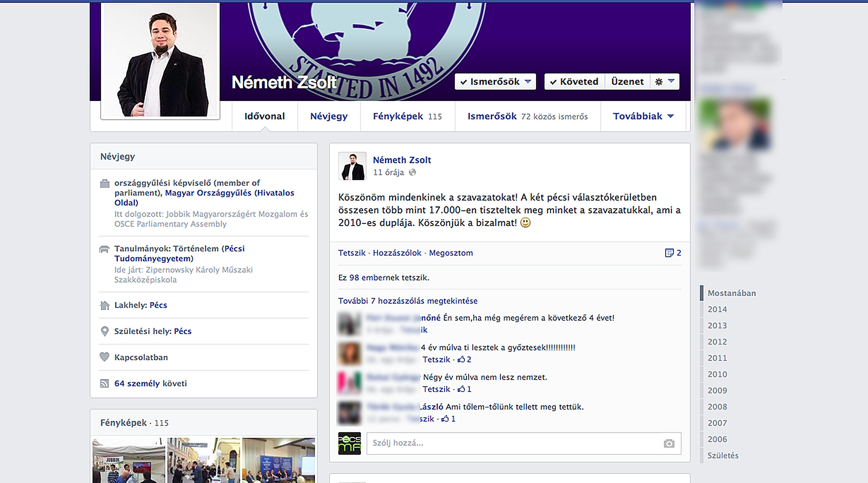The width and height of the screenshot is (868, 483).
Task: Click thumbs-up count on 'Négy év múlva' comment
Action: (464, 389)
